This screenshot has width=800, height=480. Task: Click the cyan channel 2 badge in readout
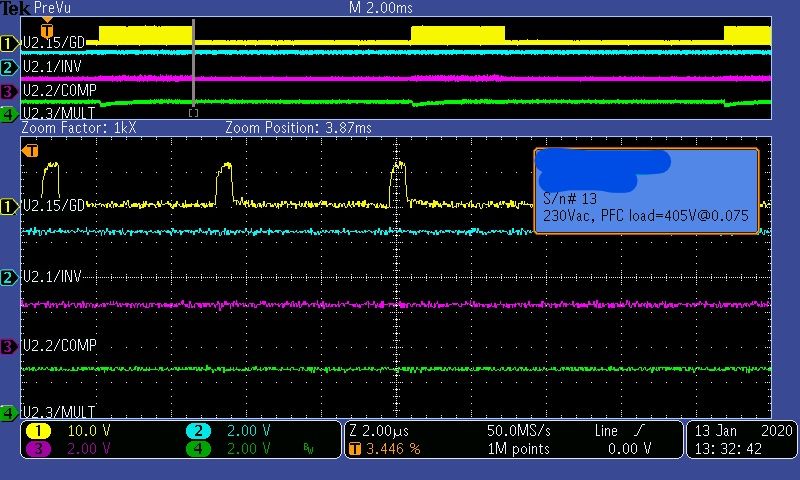198,431
